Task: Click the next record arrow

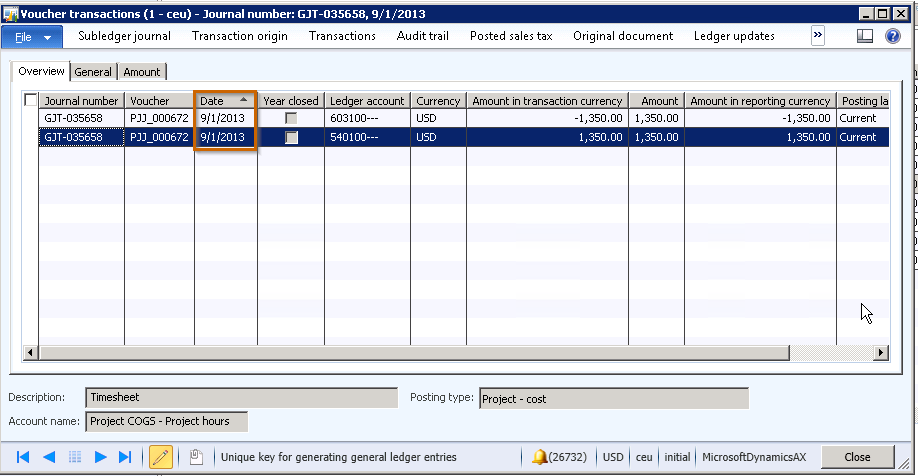Action: pyautogui.click(x=100, y=457)
